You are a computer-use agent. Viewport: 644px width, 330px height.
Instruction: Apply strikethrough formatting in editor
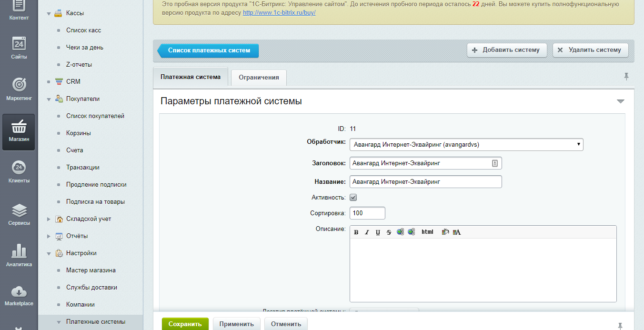click(x=389, y=232)
